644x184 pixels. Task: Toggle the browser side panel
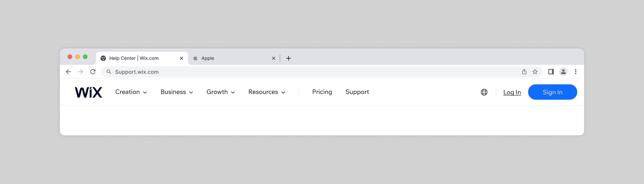tap(551, 72)
